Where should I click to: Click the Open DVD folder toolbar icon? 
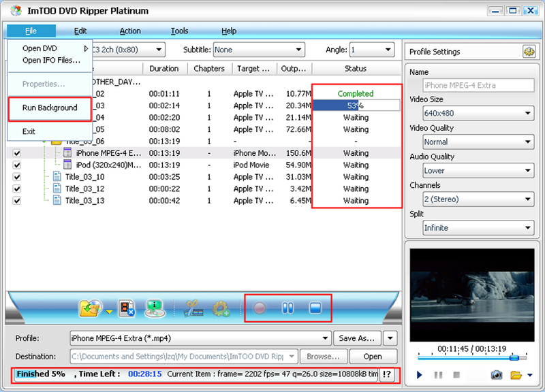coord(91,308)
